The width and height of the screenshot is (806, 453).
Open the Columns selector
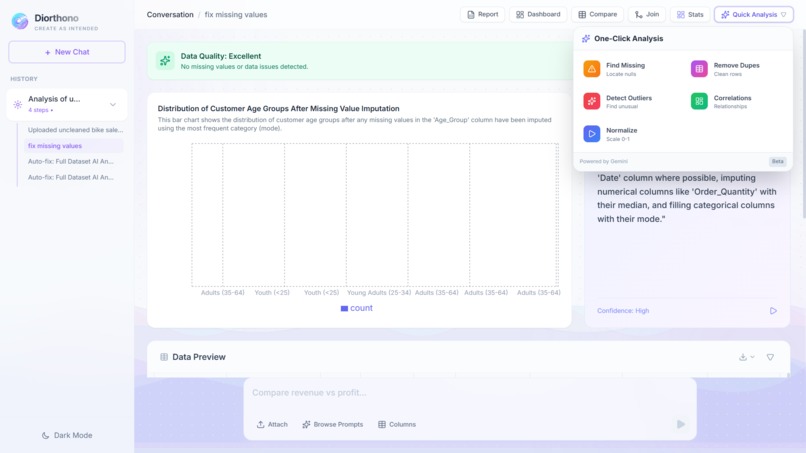(397, 424)
